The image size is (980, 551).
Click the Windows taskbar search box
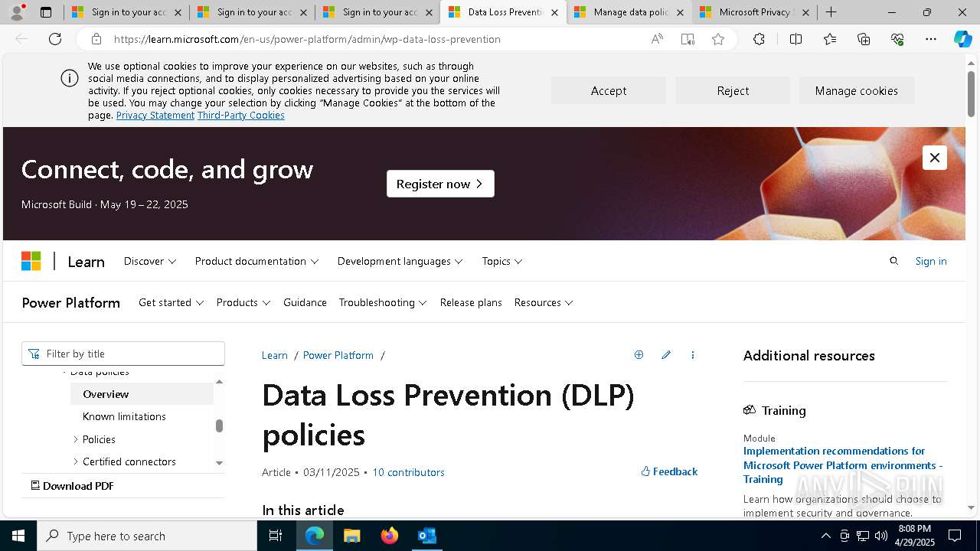point(147,536)
